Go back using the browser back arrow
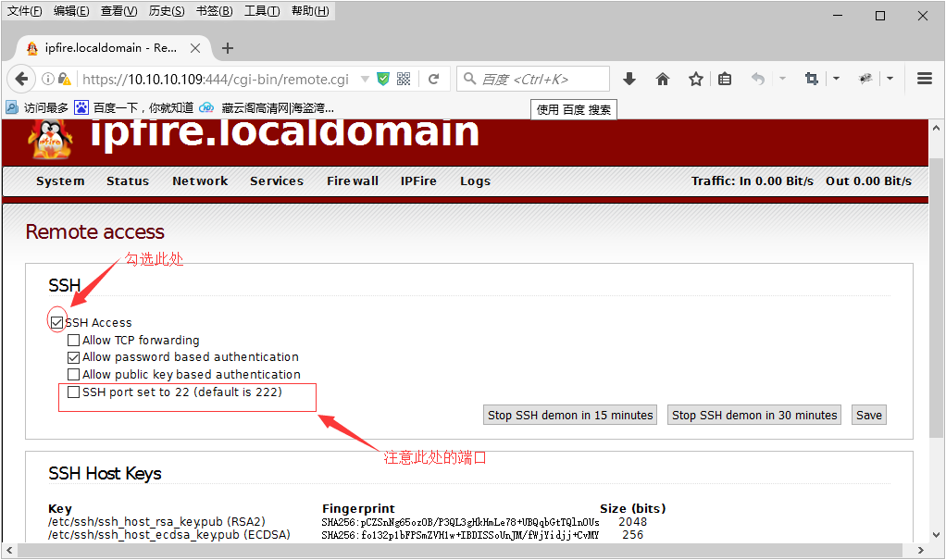 pyautogui.click(x=21, y=79)
